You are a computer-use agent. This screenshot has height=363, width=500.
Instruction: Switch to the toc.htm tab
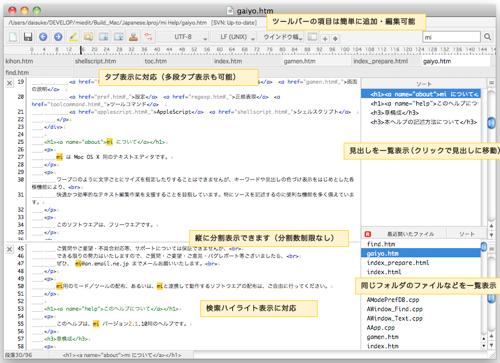(177, 61)
